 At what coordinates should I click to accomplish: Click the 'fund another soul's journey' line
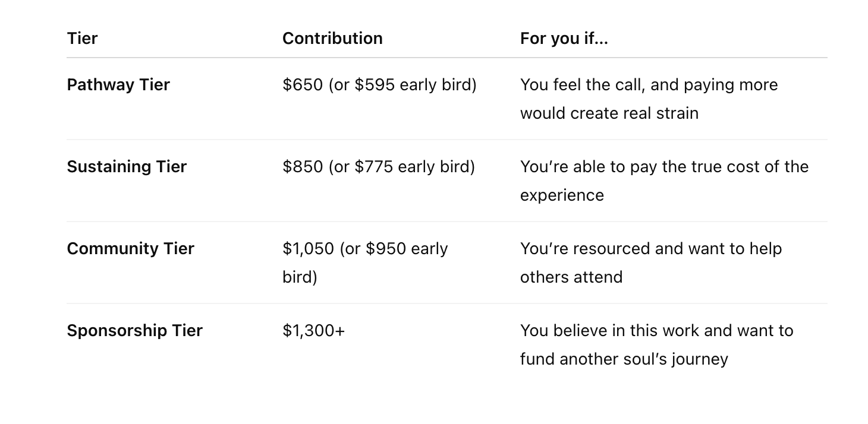(624, 359)
